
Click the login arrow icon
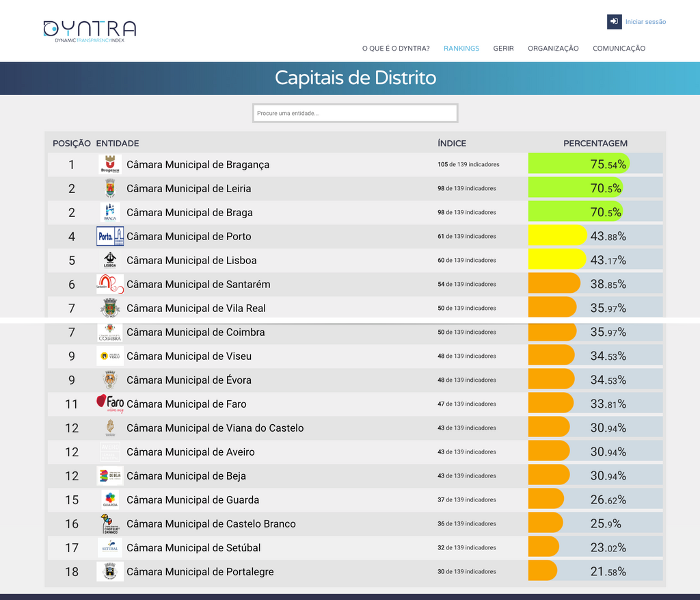(615, 21)
